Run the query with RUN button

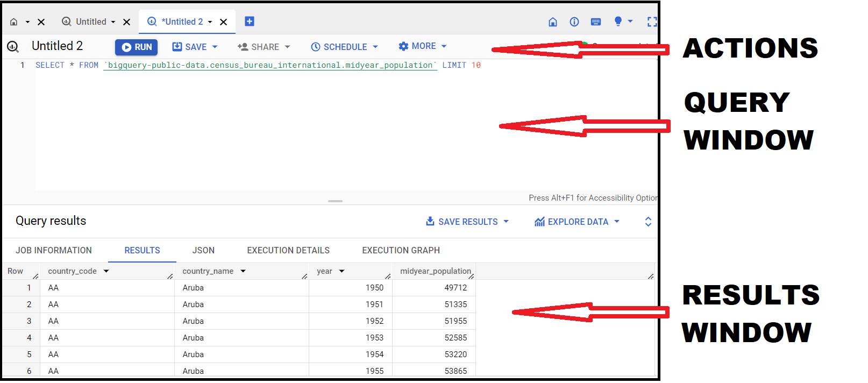coord(136,47)
